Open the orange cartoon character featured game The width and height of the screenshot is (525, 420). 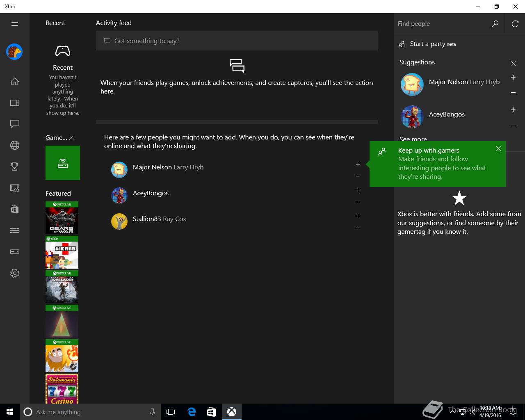pyautogui.click(x=62, y=356)
